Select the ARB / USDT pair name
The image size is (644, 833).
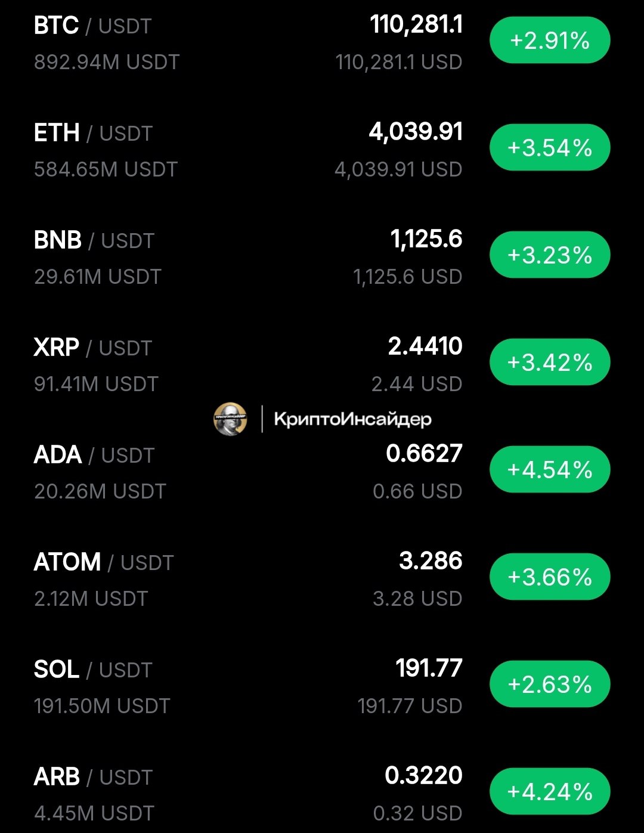pos(94,778)
